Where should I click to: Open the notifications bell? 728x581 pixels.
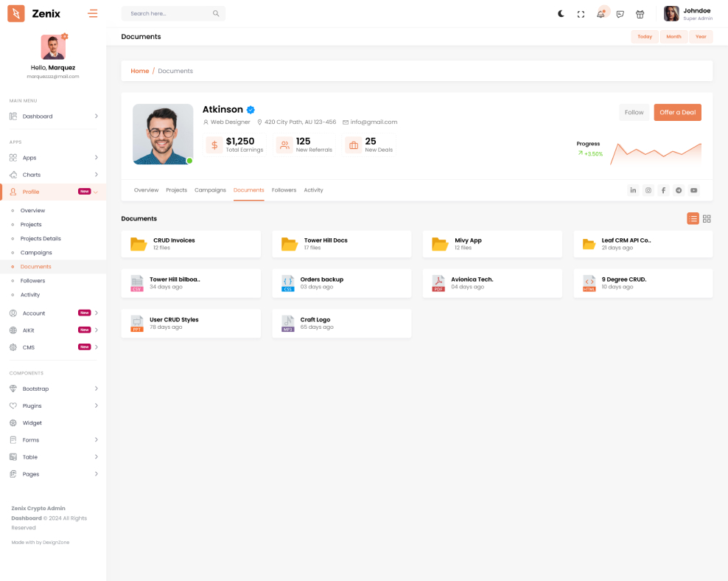pyautogui.click(x=601, y=14)
